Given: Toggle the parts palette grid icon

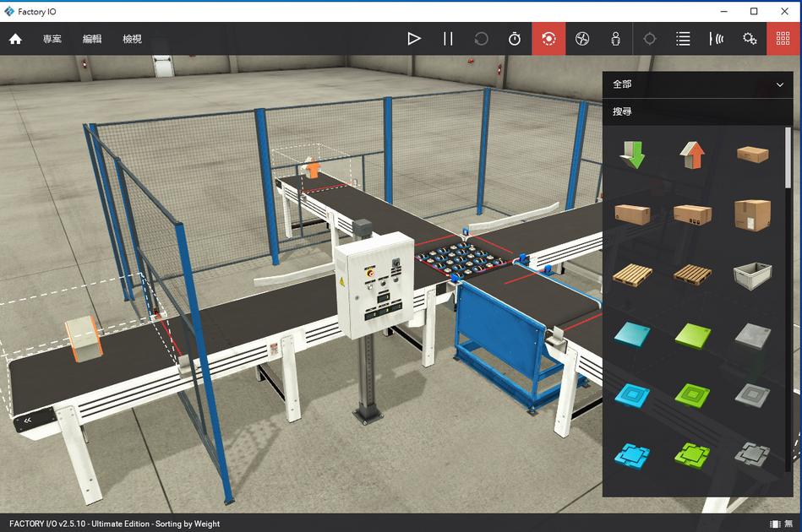Looking at the screenshot, I should point(783,39).
